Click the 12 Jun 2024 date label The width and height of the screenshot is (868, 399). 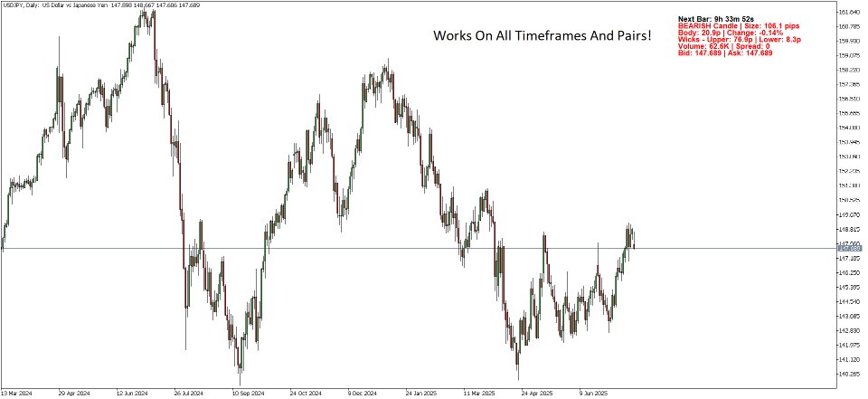point(130,392)
